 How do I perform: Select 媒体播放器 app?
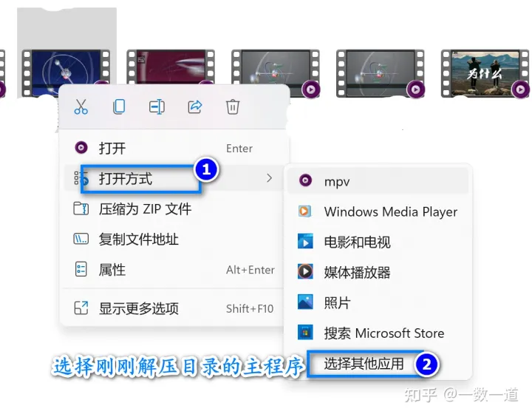378,272
